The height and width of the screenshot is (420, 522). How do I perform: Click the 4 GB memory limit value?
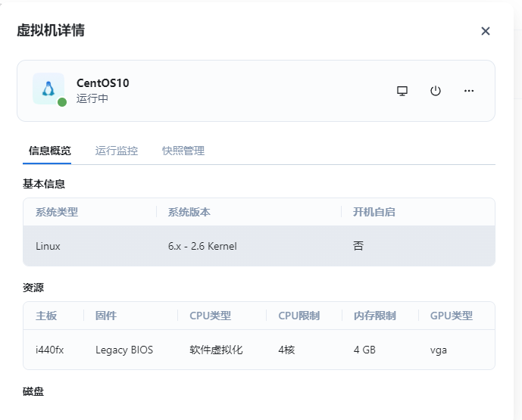[364, 350]
